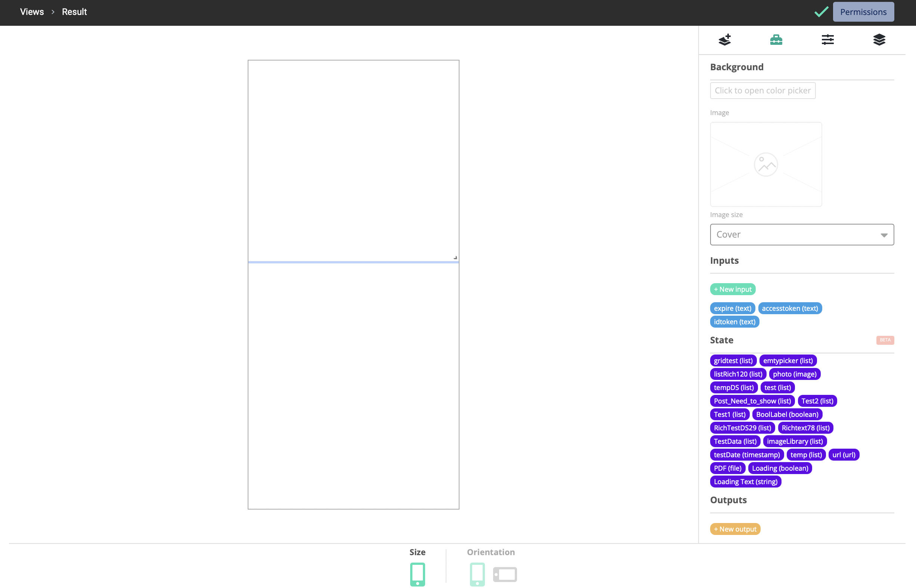Click the add new input button
916x588 pixels.
(733, 289)
